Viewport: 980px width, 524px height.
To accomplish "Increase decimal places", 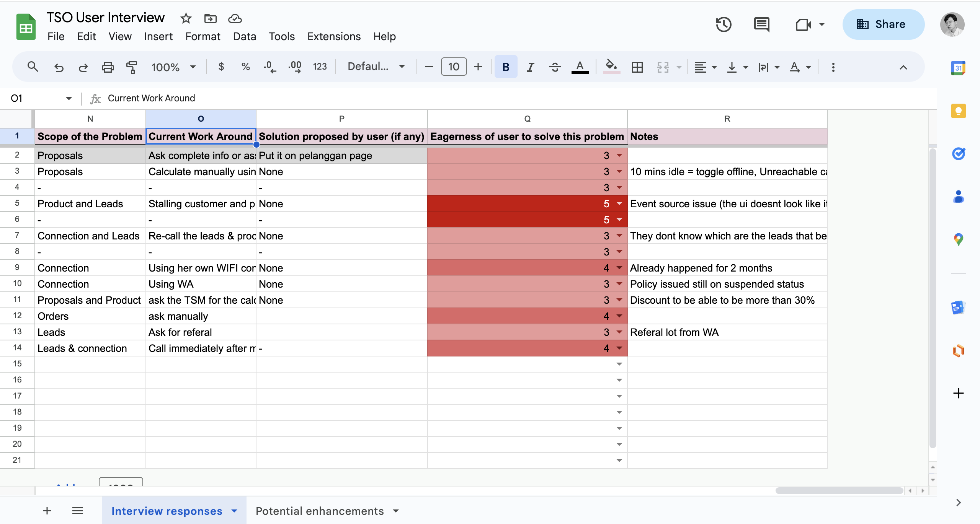I will 295,67.
